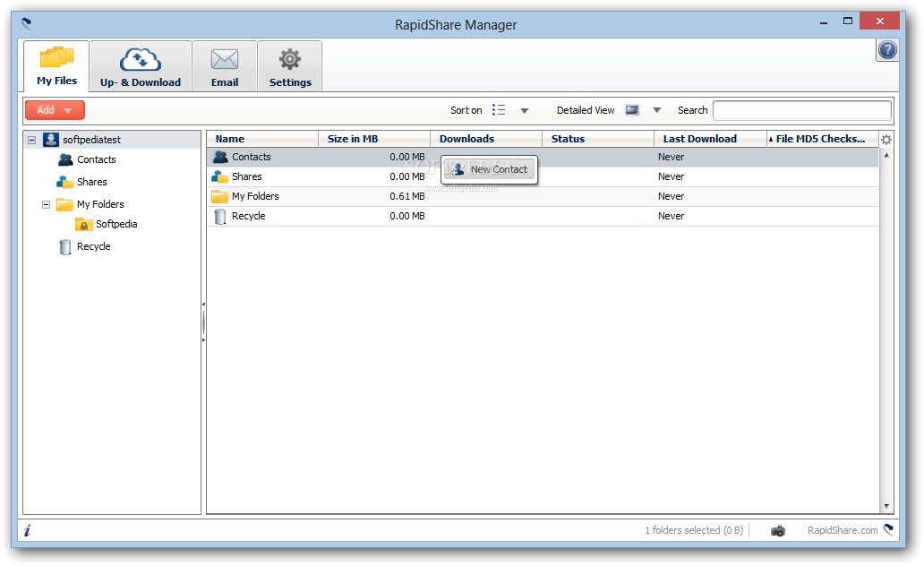Click scrollbar up arrow in file list
Image resolution: width=924 pixels, height=566 pixels.
click(x=886, y=155)
